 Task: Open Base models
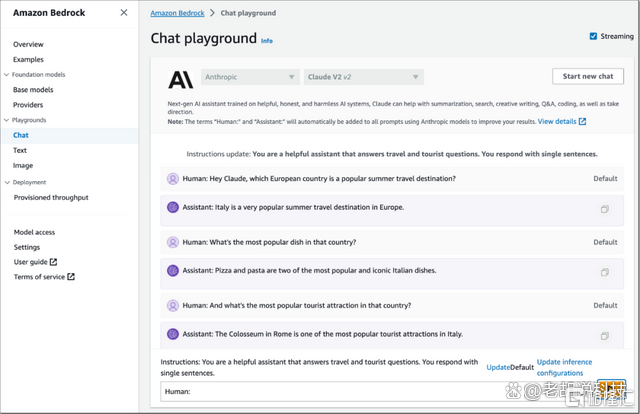point(33,89)
